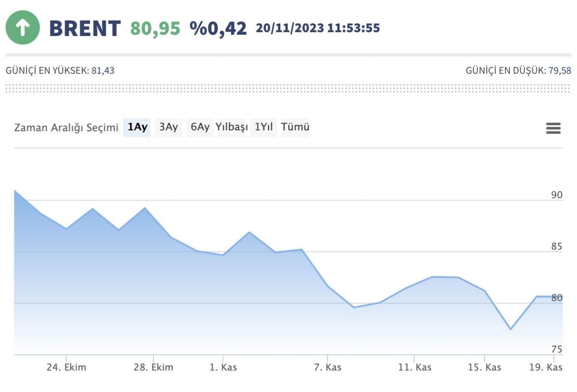Click the green upward arrow icon
The image size is (577, 392).
[x=22, y=28]
